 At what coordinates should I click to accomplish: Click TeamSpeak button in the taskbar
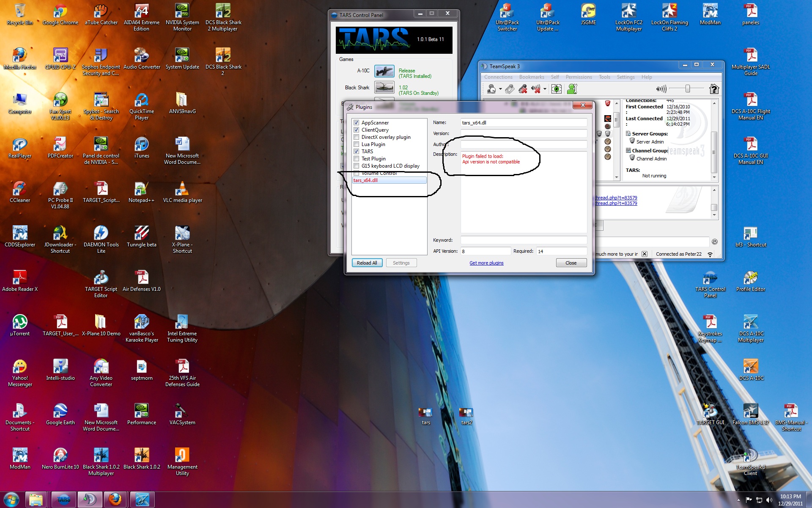[90, 500]
